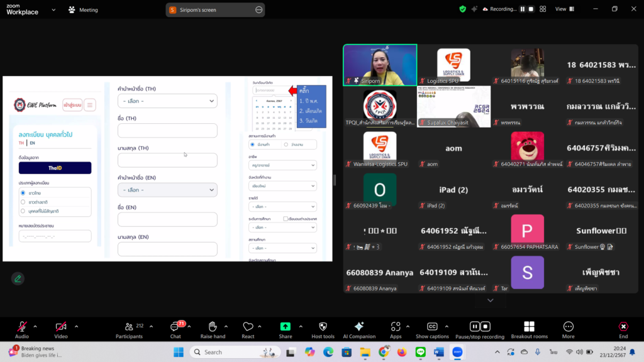The height and width of the screenshot is (362, 644).
Task: Select the ชาวไทย radio button
Action: [23, 193]
